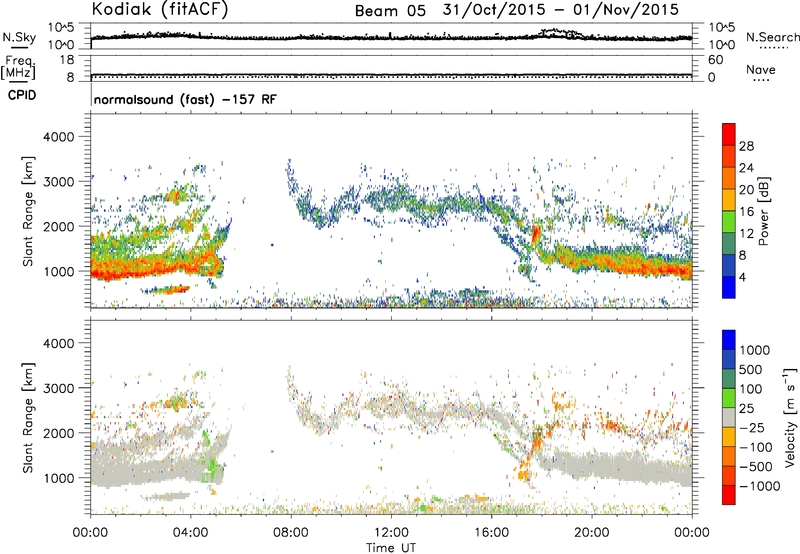Viewport: 800px width, 554px height.
Task: Click the "16:00" time axis tick label
Action: [x=491, y=533]
